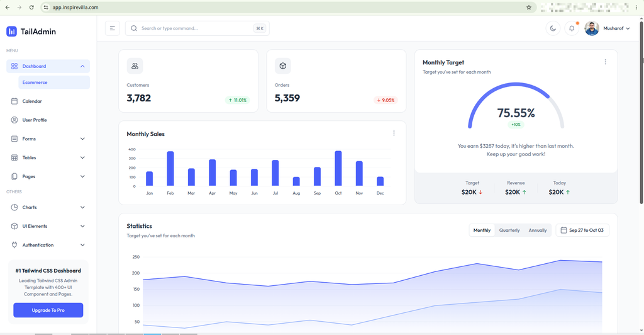This screenshot has width=644, height=335.
Task: Go back in browser history
Action: [x=8, y=8]
